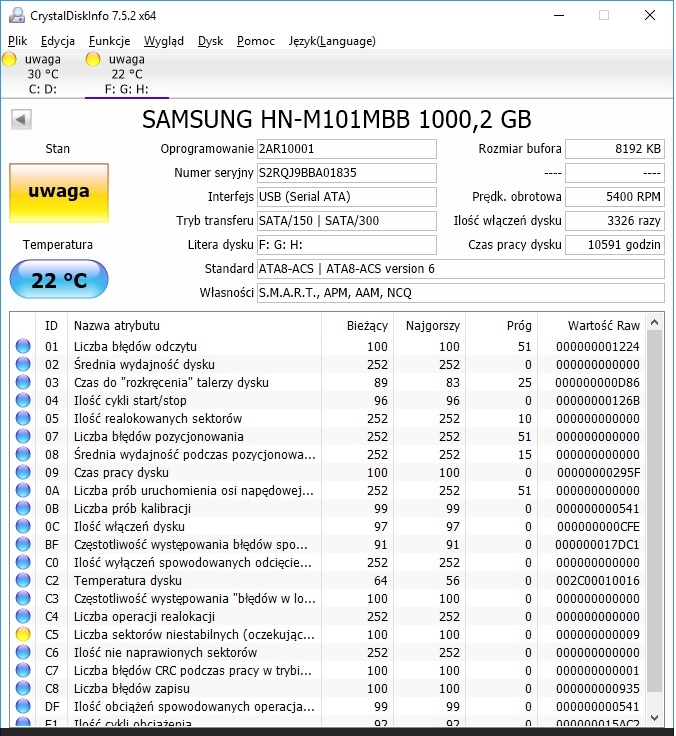The width and height of the screenshot is (676, 736).
Task: Click the Litera dysku field F: G: H:
Action: point(346,245)
